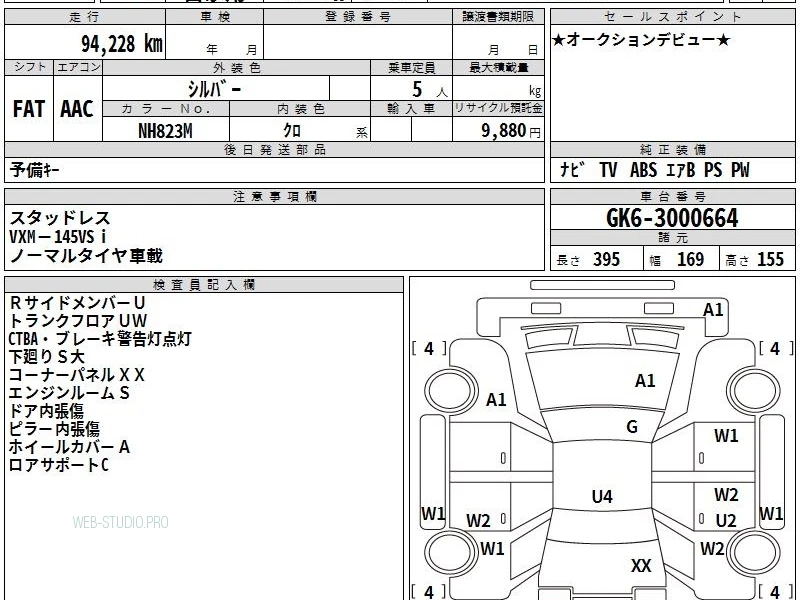Image resolution: width=800 pixels, height=600 pixels.
Task: Click the ★オークションデビュー★ text
Action: point(641,40)
